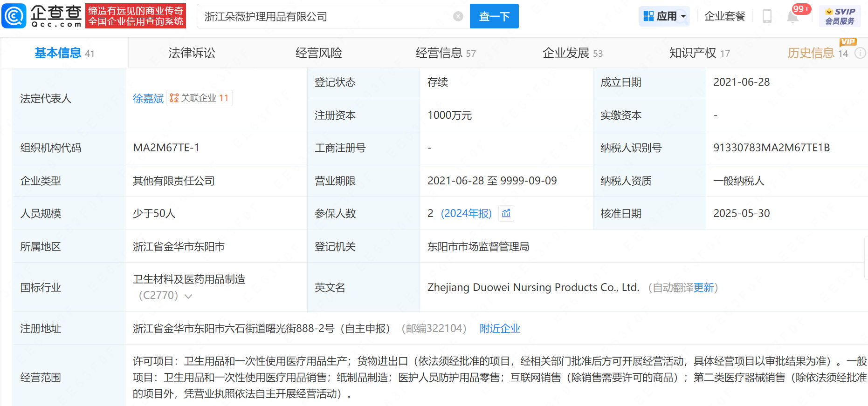Open legal representative 徐嘉斌 profile link
This screenshot has width=868, height=406.
point(148,99)
